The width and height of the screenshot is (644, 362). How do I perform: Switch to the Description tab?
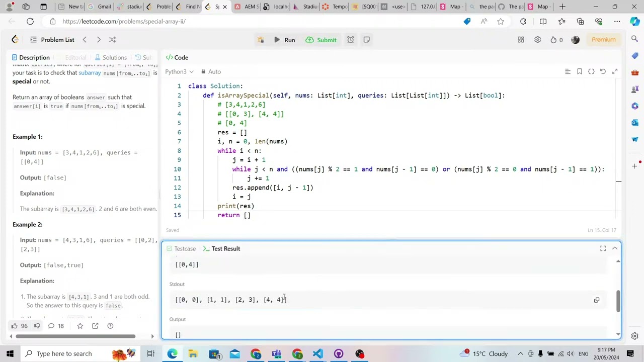click(x=30, y=57)
